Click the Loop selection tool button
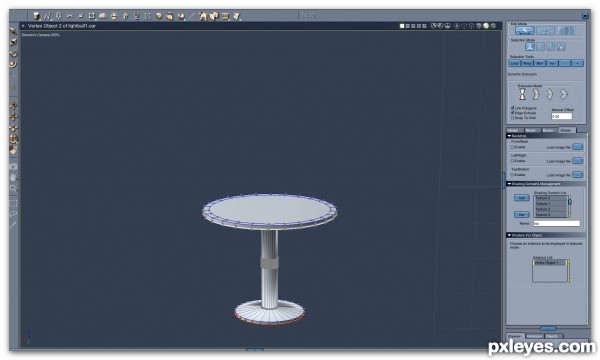 (515, 63)
